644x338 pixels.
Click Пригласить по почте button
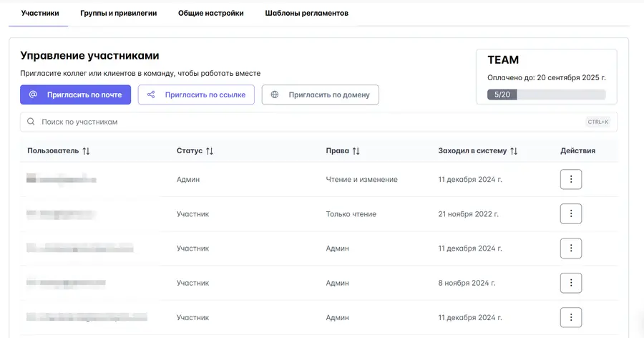click(x=76, y=95)
